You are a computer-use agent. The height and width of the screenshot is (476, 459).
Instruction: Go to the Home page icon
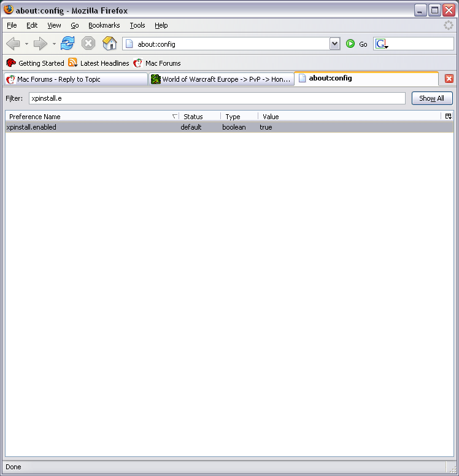pyautogui.click(x=109, y=43)
